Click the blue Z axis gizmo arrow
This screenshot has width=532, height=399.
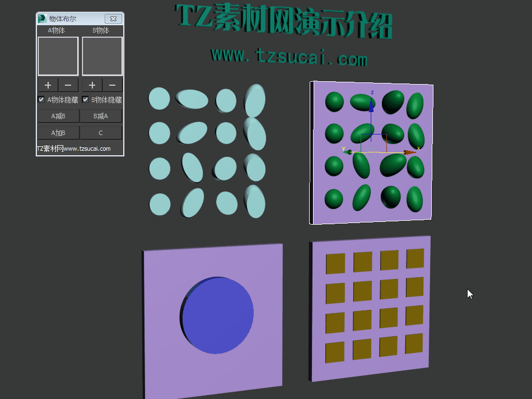click(x=371, y=105)
